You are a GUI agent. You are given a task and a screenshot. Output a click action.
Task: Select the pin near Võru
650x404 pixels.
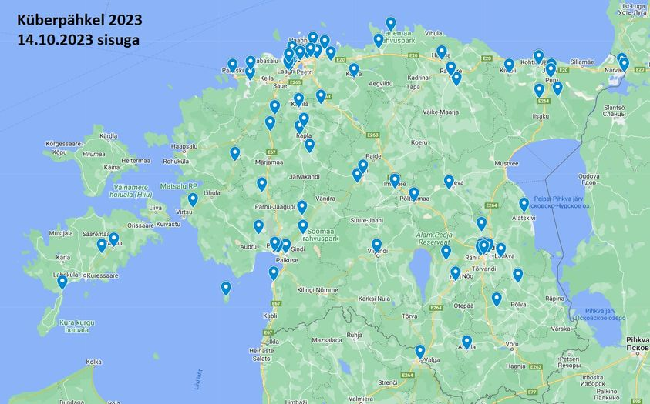467,342
